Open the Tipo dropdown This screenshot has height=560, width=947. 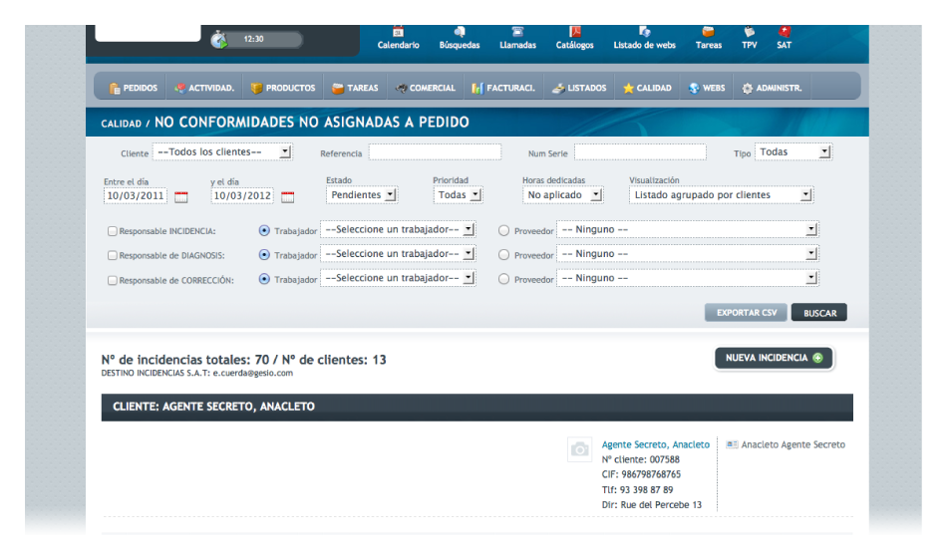point(793,152)
